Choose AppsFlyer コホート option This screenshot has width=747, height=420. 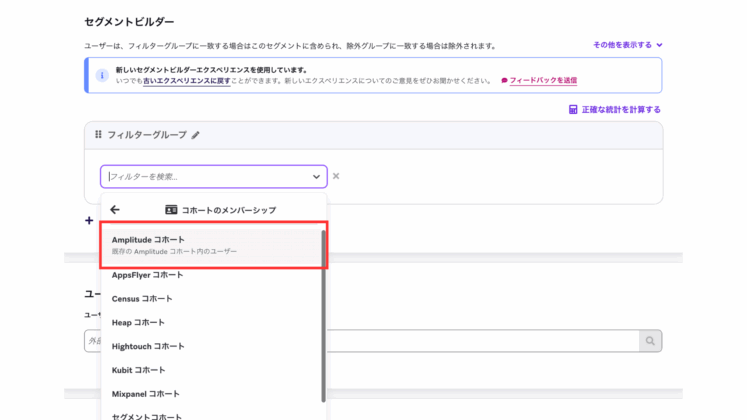[x=147, y=275]
